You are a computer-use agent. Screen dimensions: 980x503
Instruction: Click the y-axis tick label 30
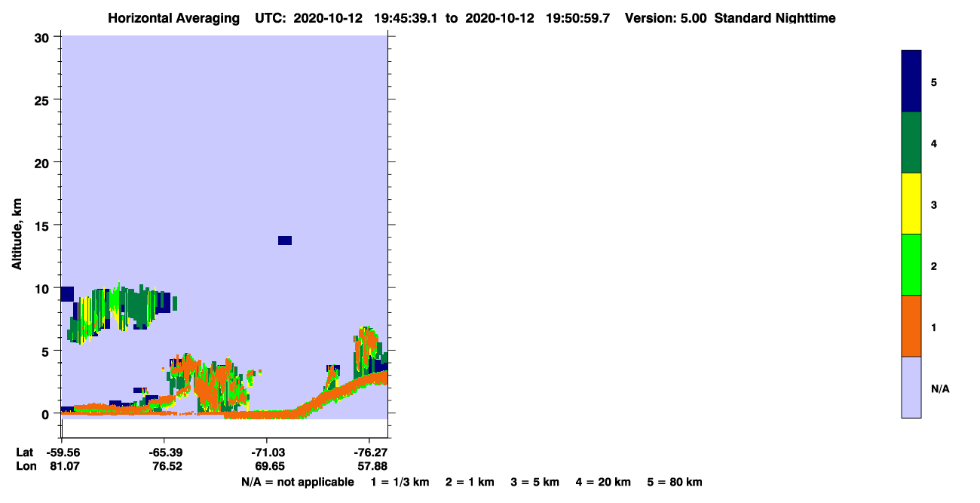click(43, 37)
